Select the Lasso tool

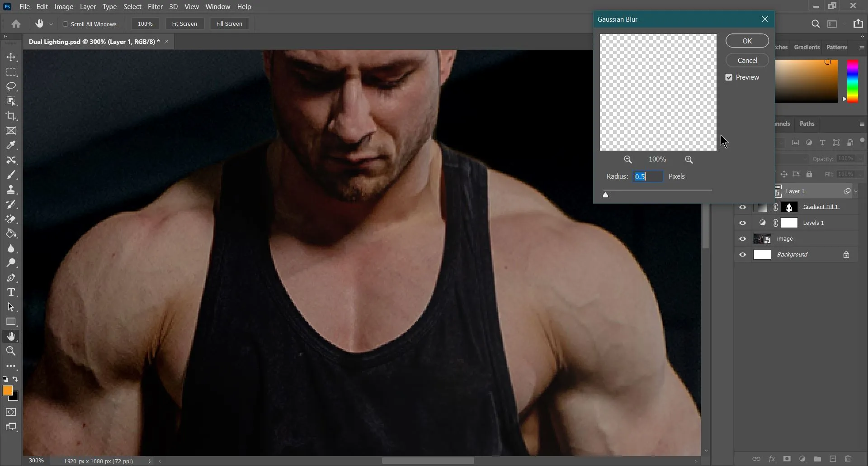coord(11,87)
